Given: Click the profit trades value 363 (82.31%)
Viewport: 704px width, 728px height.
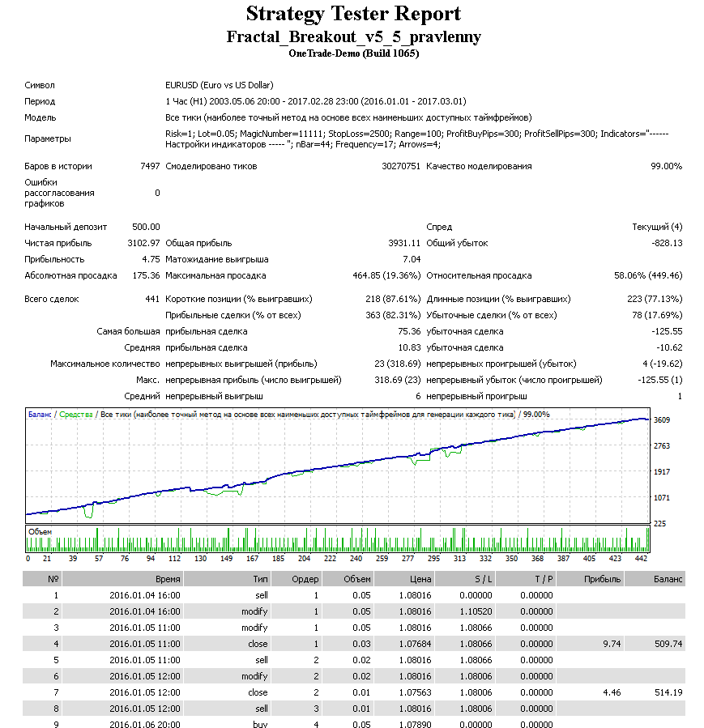Looking at the screenshot, I should coord(393,315).
